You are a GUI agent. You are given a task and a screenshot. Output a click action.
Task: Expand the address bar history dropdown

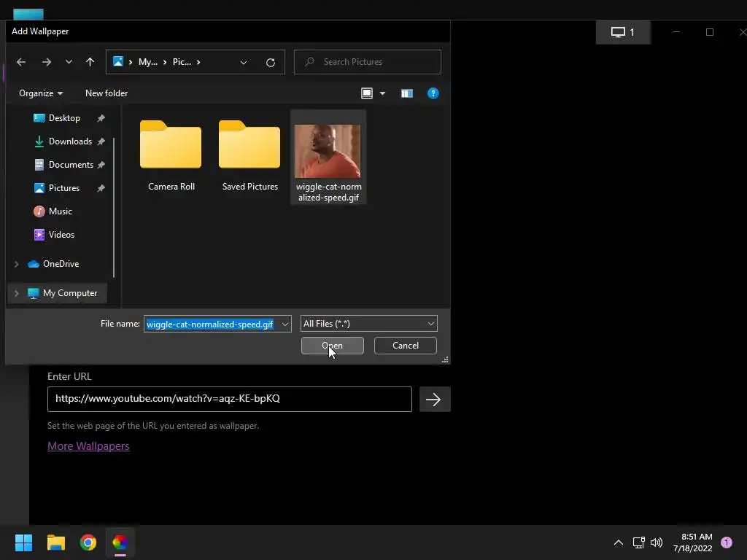pyautogui.click(x=244, y=63)
